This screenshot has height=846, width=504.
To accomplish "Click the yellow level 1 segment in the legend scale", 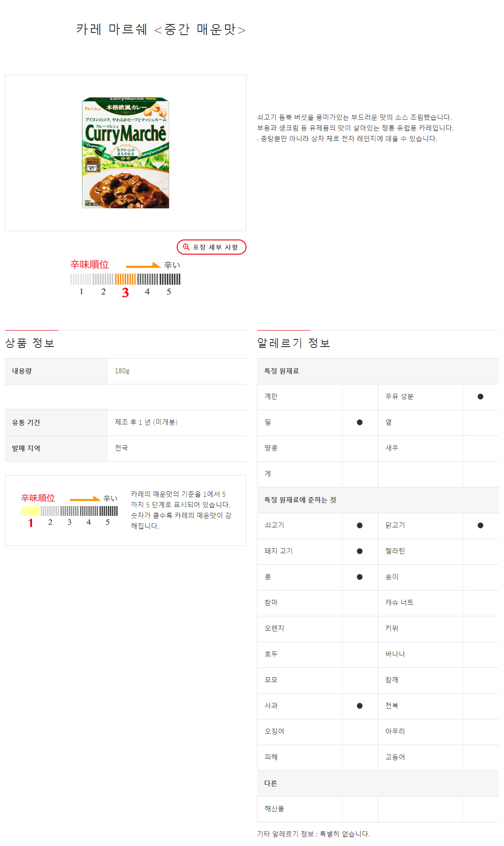I will point(31,511).
